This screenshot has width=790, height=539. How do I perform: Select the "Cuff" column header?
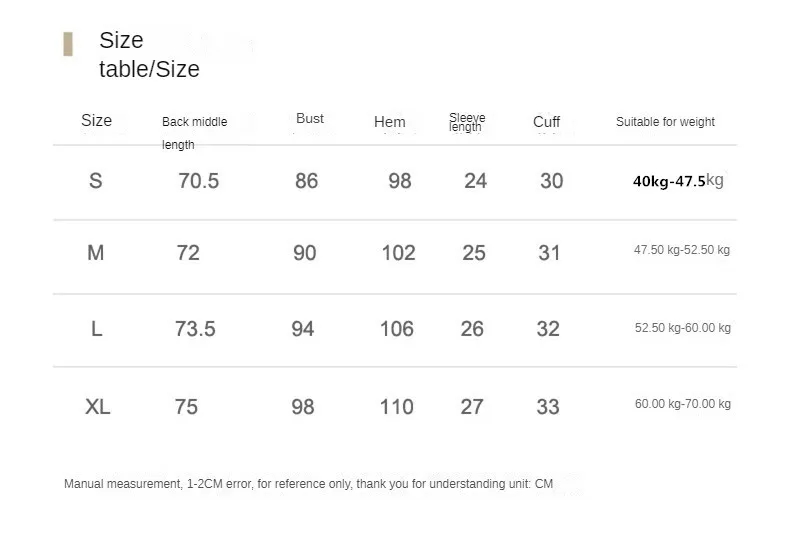(546, 122)
